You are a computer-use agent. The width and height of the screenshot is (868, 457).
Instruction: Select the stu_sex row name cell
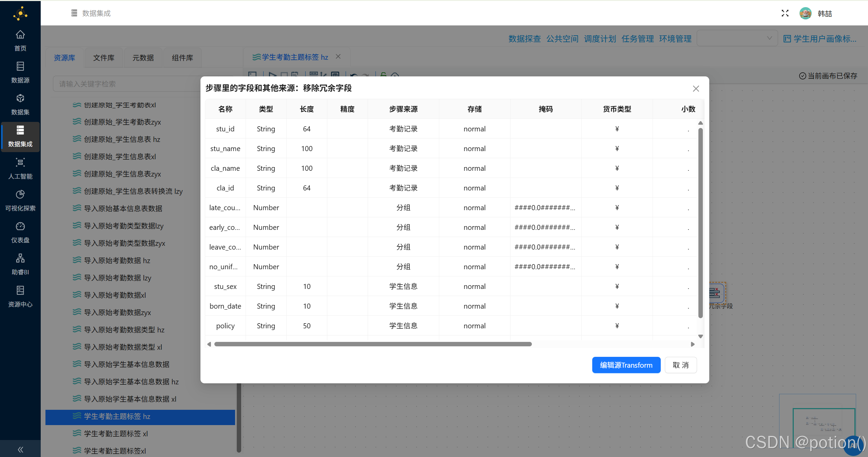click(226, 286)
